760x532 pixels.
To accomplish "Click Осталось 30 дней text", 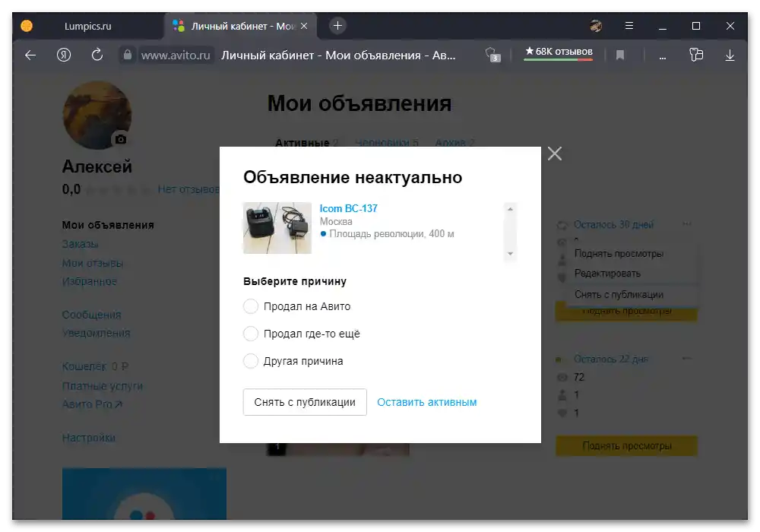I will 613,225.
